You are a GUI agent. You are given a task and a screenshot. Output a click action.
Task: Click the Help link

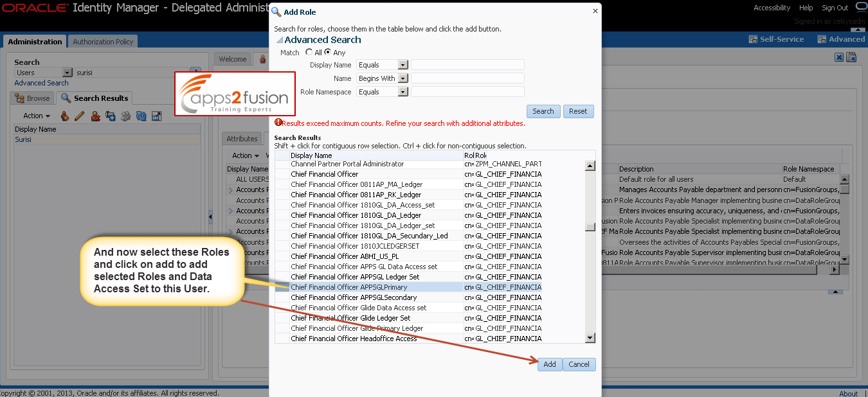pos(806,8)
